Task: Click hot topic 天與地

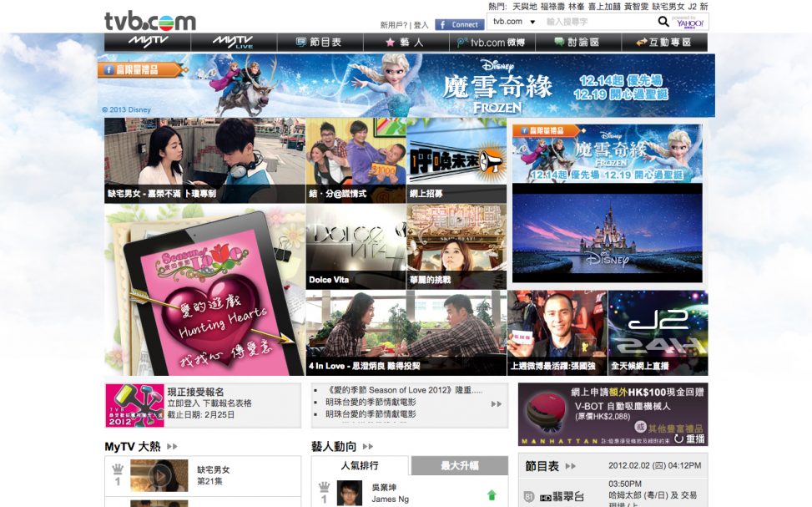Action: [525, 7]
